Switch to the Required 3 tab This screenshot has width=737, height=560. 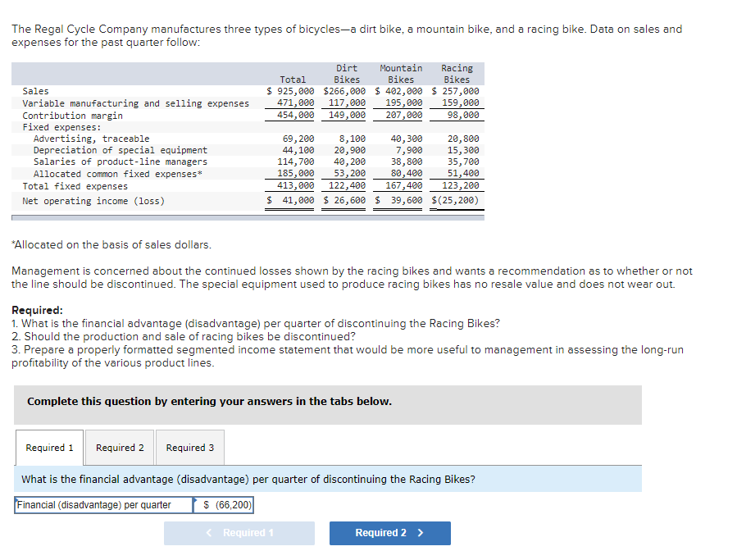tap(190, 448)
